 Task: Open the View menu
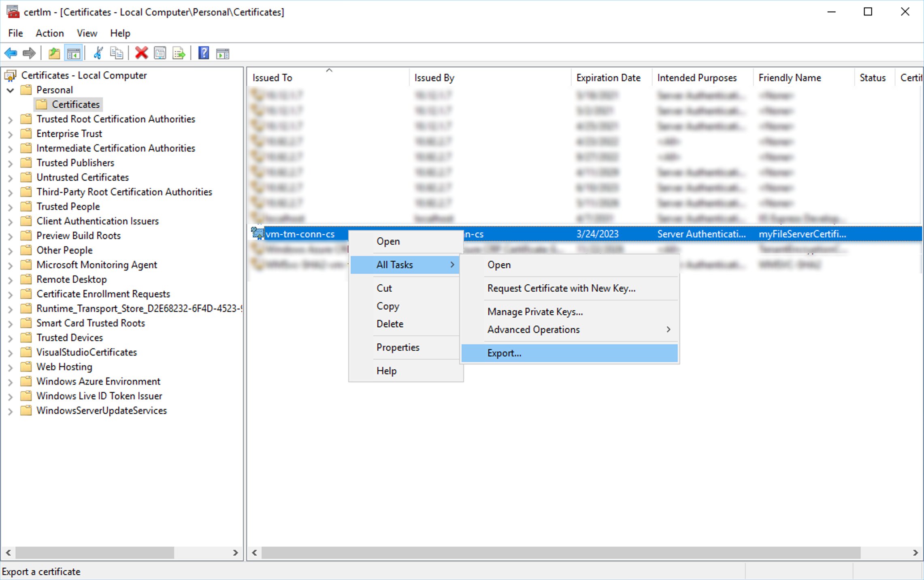click(87, 33)
